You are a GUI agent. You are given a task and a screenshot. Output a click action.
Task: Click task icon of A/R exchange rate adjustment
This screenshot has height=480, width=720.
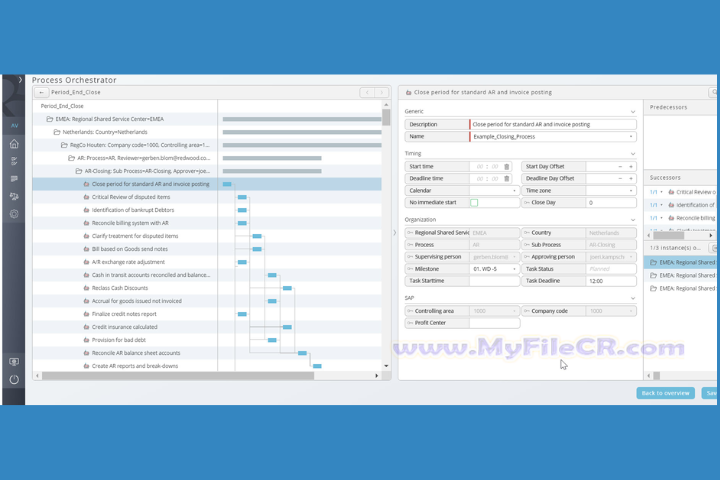coord(86,262)
